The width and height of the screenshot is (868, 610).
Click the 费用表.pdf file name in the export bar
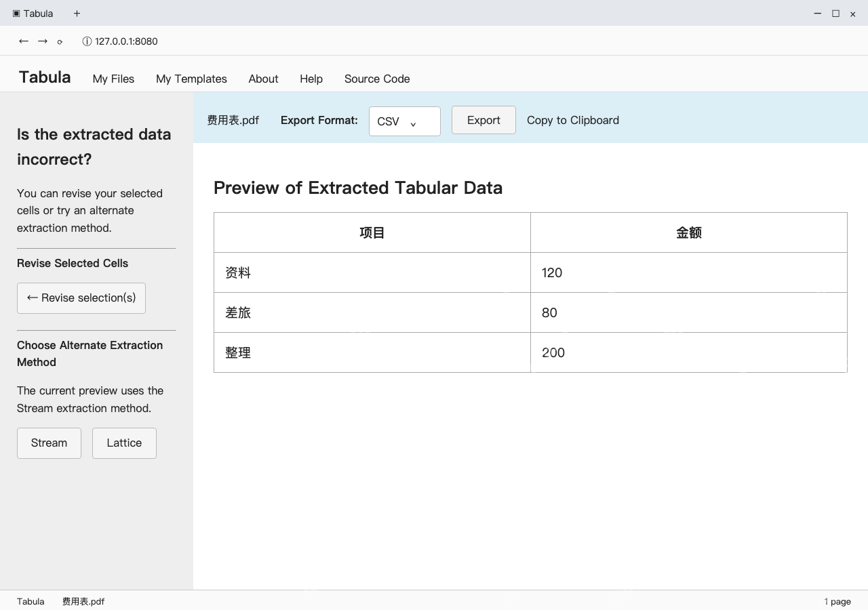click(233, 120)
